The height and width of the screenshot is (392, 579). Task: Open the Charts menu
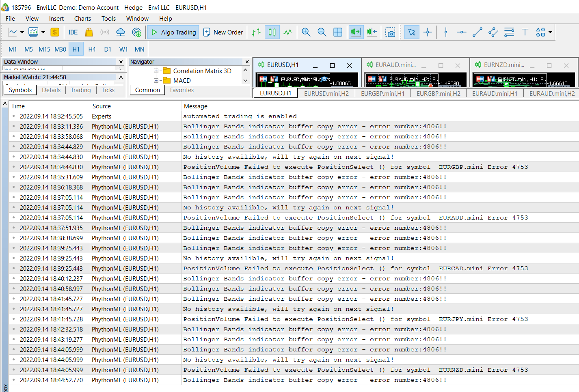(x=82, y=19)
